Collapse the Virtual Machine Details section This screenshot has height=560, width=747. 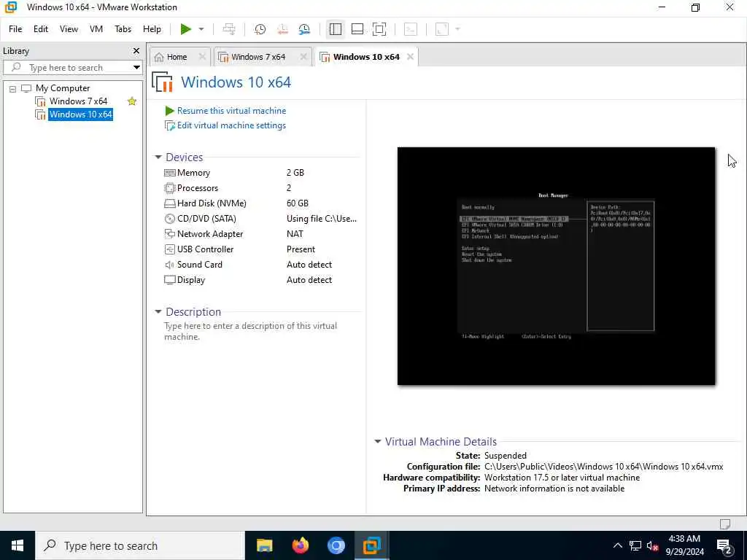[x=378, y=441]
